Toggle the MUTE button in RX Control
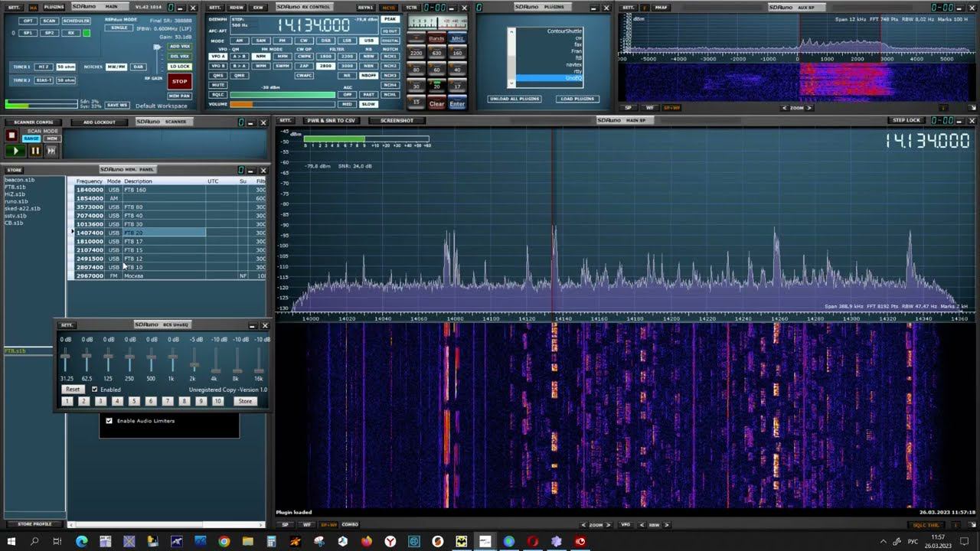 coord(218,85)
